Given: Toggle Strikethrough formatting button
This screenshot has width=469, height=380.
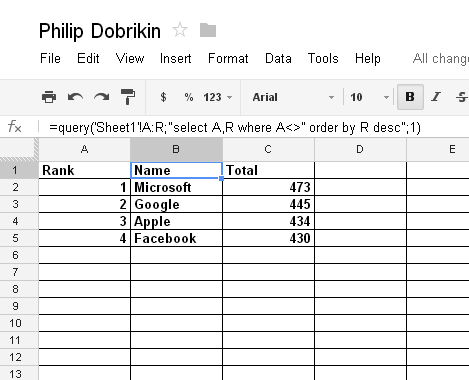Looking at the screenshot, I should coord(462,97).
